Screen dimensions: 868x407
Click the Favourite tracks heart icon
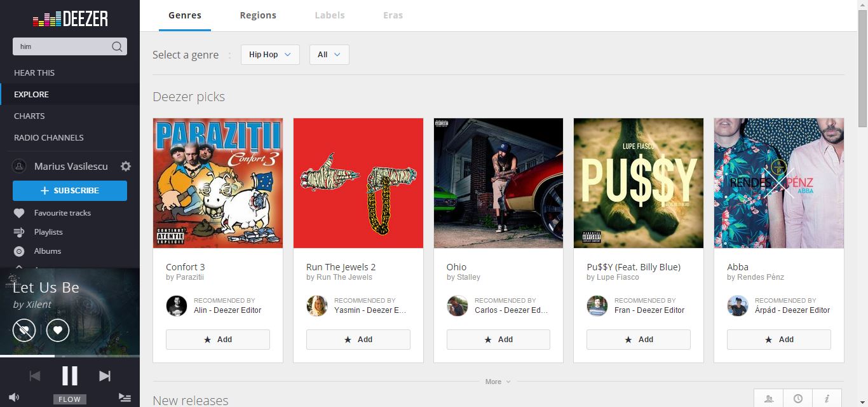coord(19,213)
